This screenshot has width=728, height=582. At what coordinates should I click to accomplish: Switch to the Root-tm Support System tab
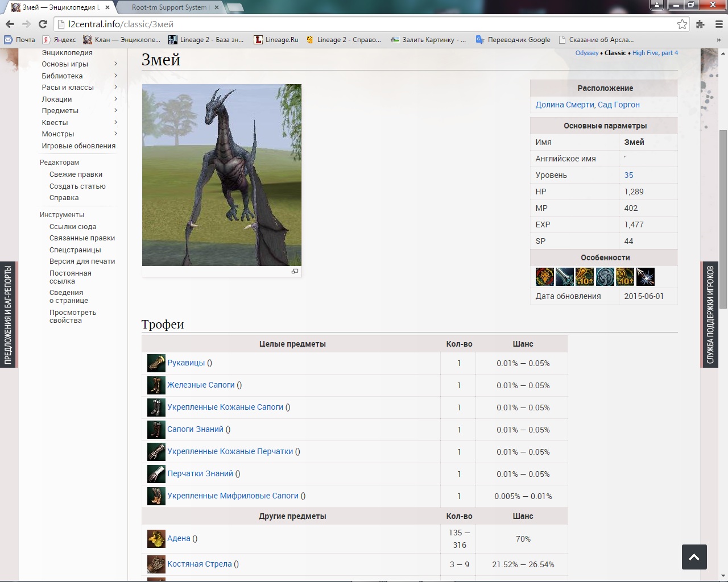(x=169, y=7)
